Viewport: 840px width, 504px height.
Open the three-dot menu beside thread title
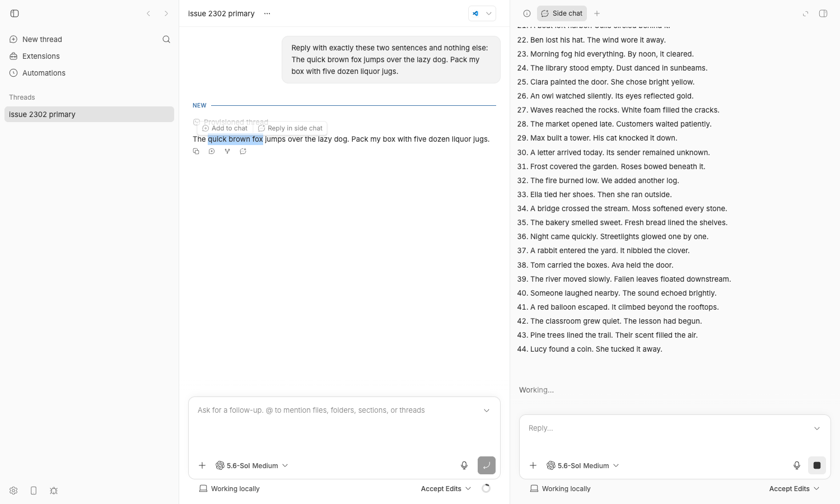pos(267,13)
